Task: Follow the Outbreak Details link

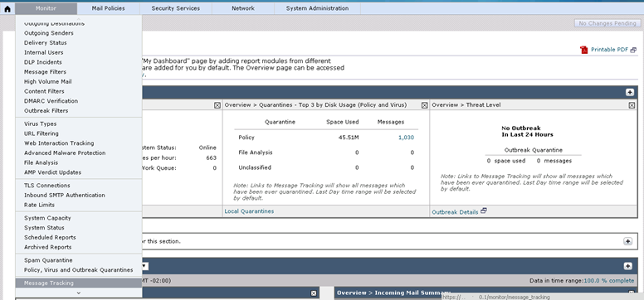Action: click(x=455, y=212)
